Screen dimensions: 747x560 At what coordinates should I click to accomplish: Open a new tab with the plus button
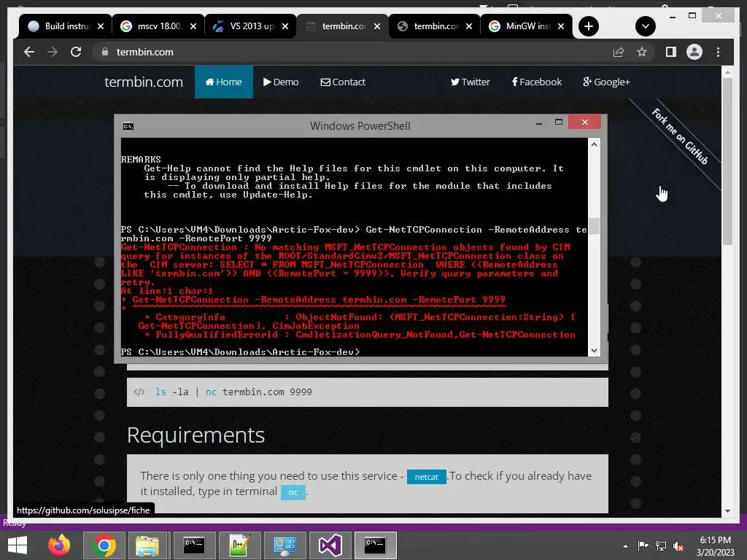[589, 26]
